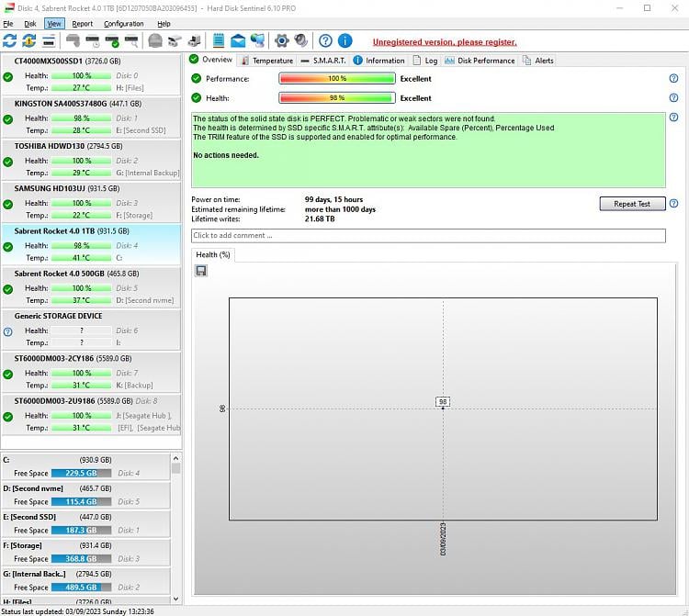Click help icon beside green status text box
Image resolution: width=689 pixels, height=616 pixels.
[x=673, y=118]
